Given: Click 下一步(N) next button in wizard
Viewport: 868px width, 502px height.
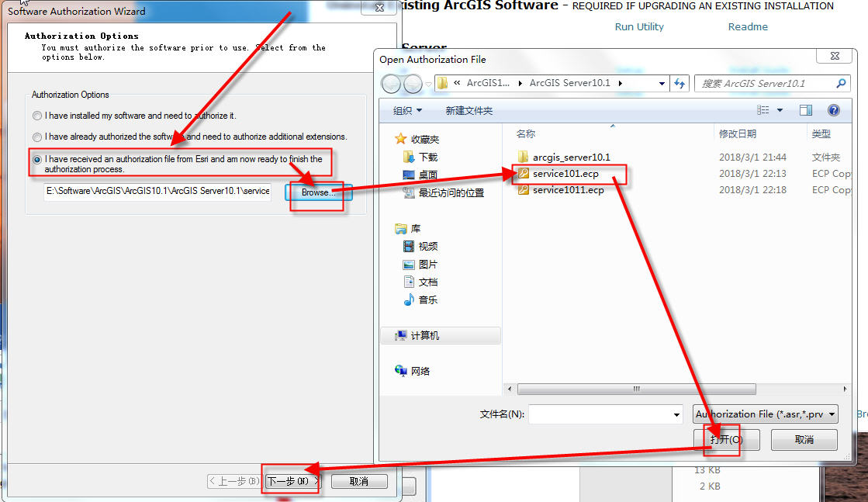Looking at the screenshot, I should click(x=292, y=482).
